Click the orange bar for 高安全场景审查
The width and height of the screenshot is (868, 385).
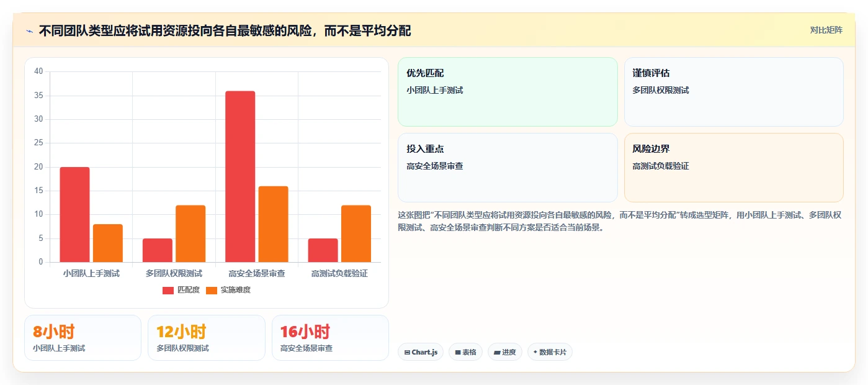(274, 224)
